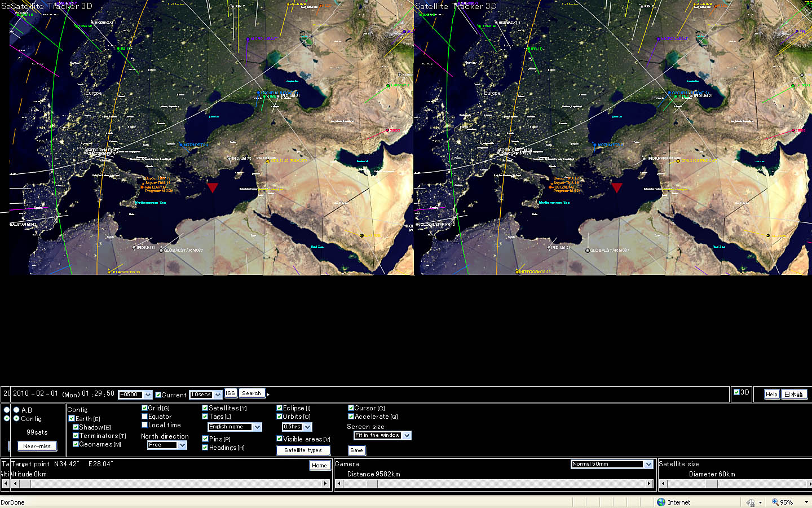
Task: Toggle the Current time checkbox
Action: 158,395
